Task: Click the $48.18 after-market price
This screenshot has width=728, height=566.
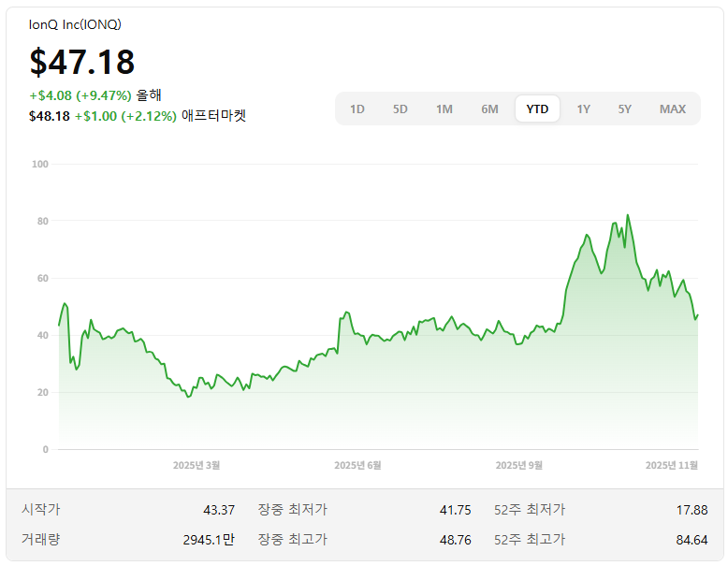Action: pos(50,116)
